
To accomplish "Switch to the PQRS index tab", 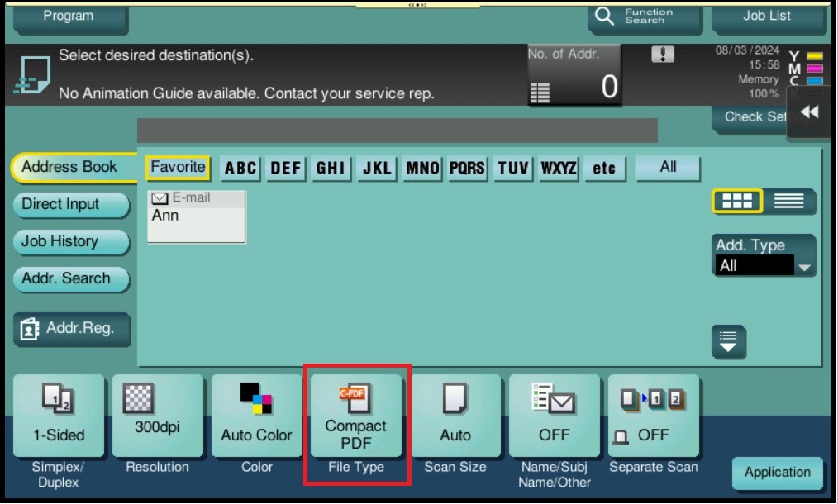I will pyautogui.click(x=467, y=169).
